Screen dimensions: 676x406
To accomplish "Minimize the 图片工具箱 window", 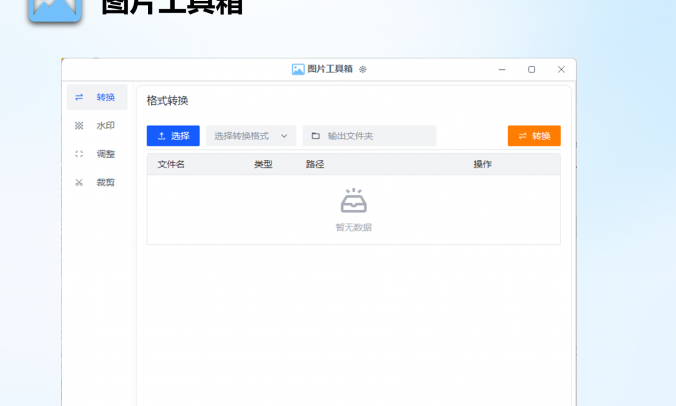I will pos(502,69).
